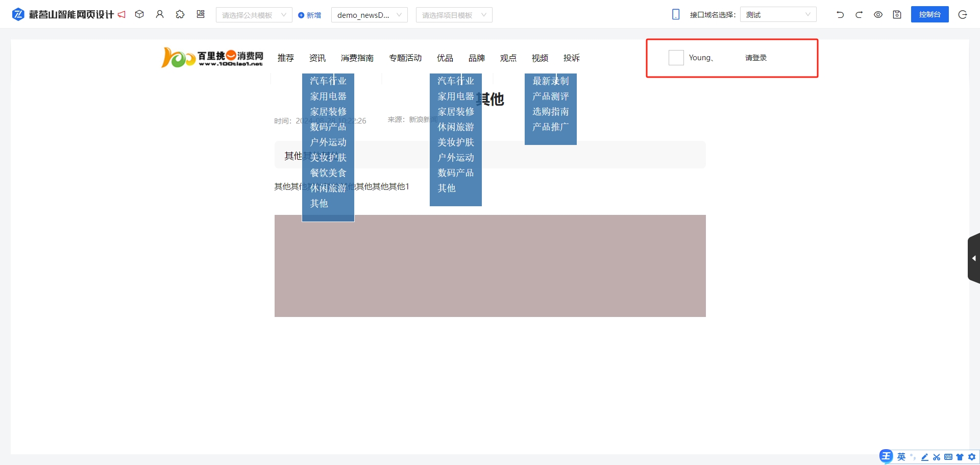Select 视频 in the site navigation
The width and height of the screenshot is (980, 465).
tap(540, 58)
